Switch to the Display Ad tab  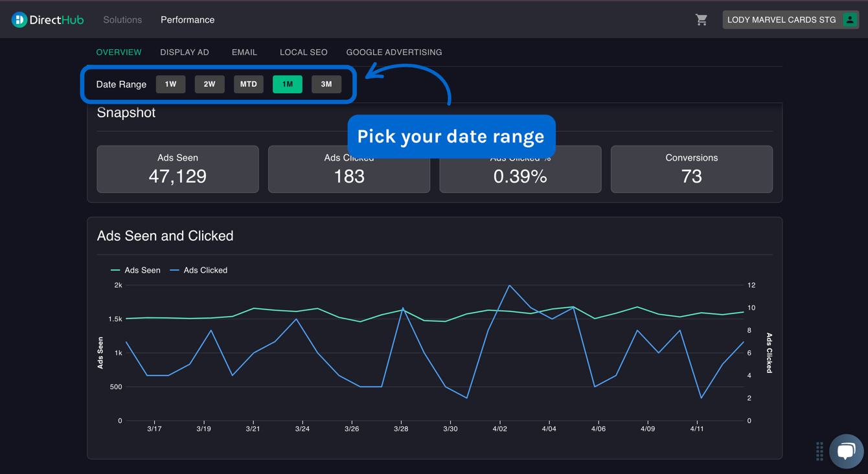pos(185,52)
